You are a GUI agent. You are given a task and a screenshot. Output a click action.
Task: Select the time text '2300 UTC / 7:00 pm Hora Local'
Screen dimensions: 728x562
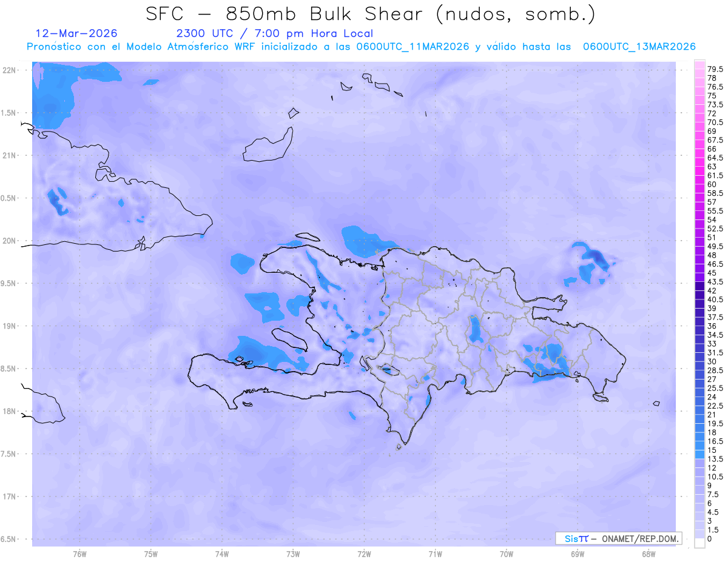(x=274, y=33)
